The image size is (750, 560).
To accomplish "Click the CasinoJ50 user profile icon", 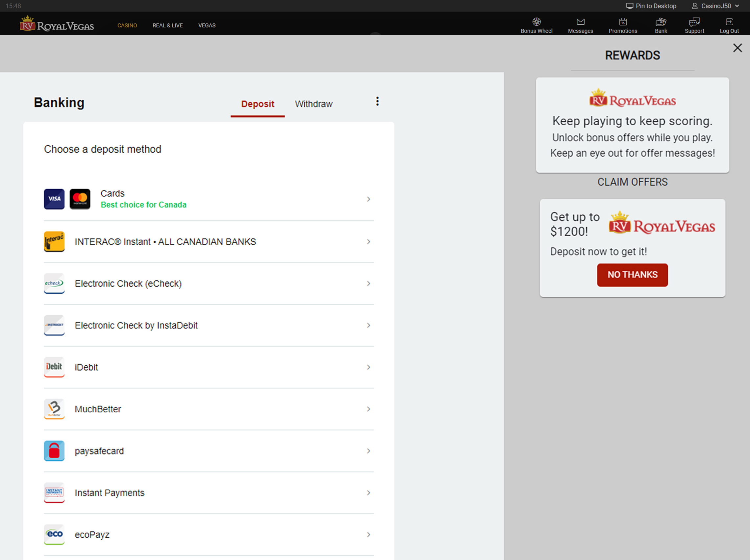I will [x=695, y=6].
